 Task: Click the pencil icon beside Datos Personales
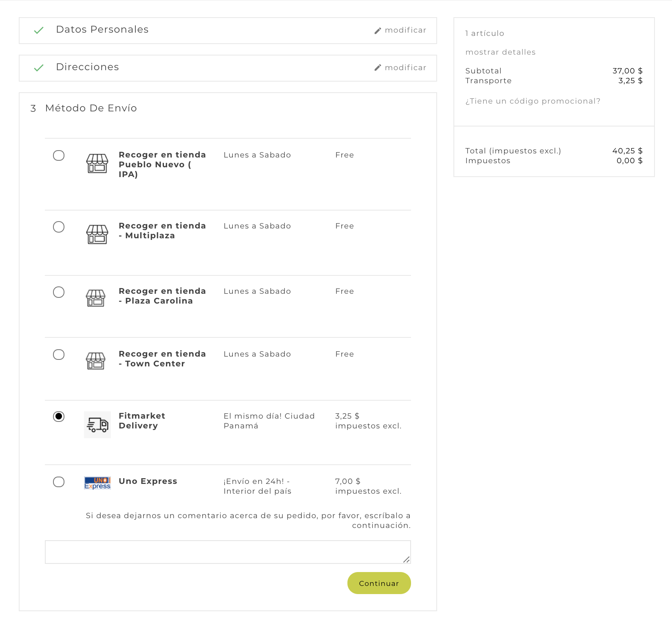pyautogui.click(x=378, y=31)
